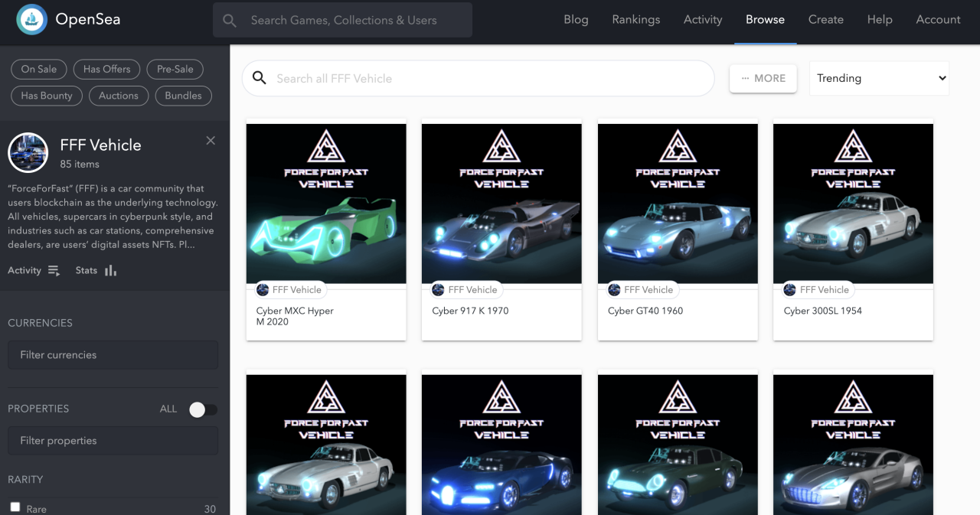Click the magnifier icon in FFF Vehicle search
This screenshot has width=980, height=515.
pyautogui.click(x=260, y=78)
